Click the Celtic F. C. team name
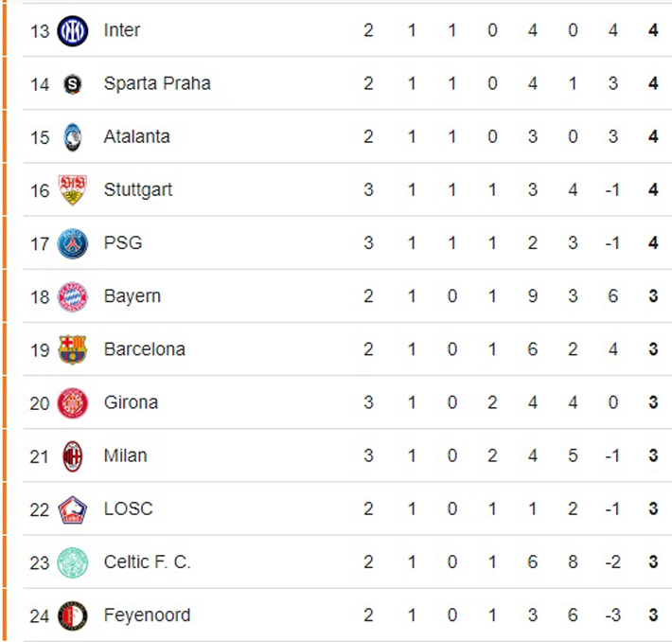The width and height of the screenshot is (672, 642). point(147,562)
